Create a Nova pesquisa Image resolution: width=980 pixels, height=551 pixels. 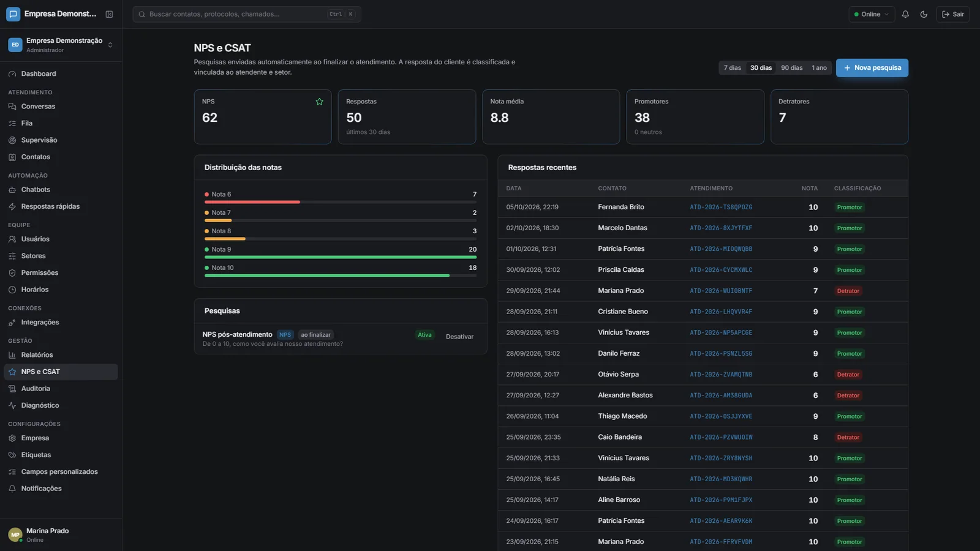click(x=872, y=68)
